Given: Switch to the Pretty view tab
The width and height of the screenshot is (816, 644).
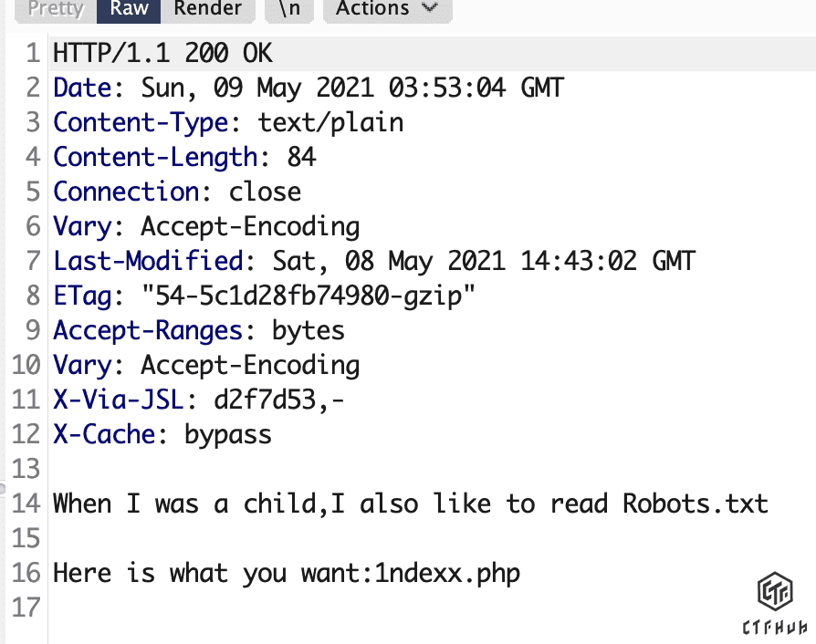Looking at the screenshot, I should tap(56, 9).
